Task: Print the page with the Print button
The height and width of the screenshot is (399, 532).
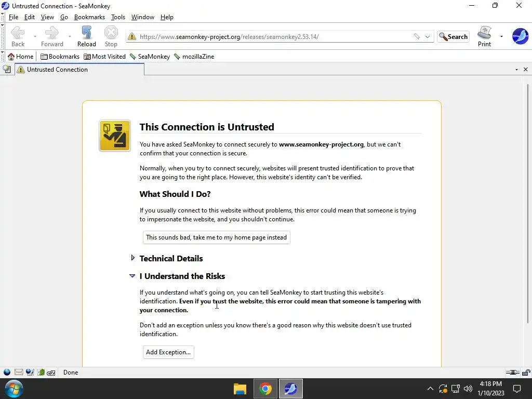Action: [484, 37]
